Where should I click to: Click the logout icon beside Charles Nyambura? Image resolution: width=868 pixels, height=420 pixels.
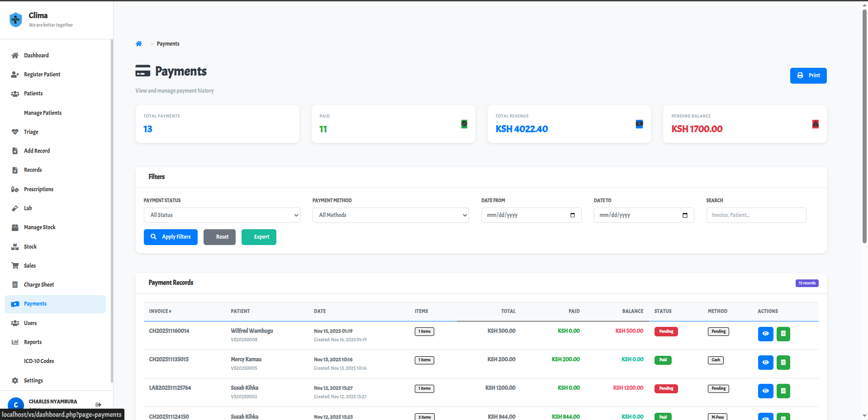(98, 405)
